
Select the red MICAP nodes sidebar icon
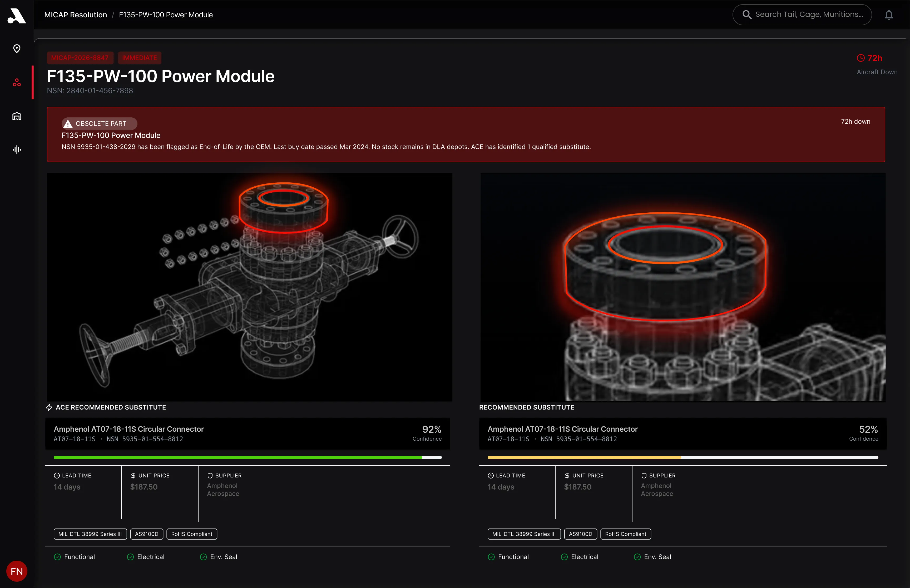coord(17,82)
